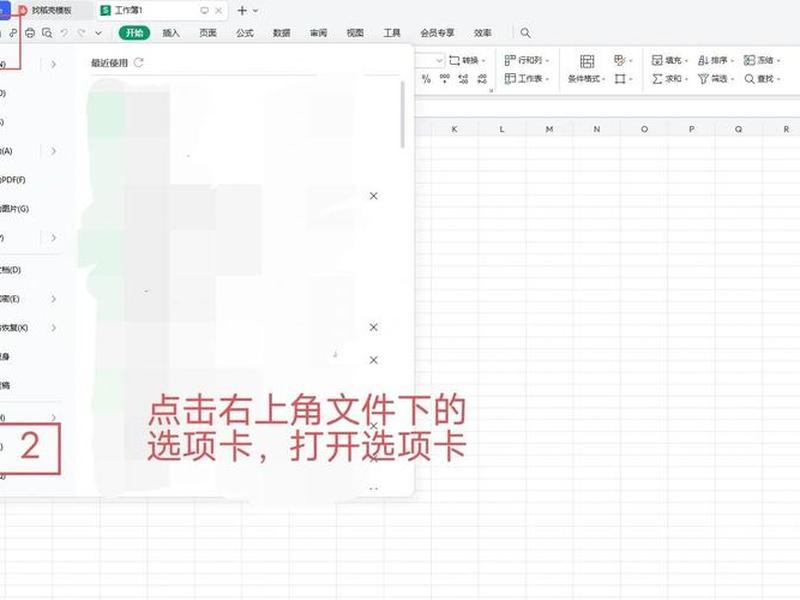Image resolution: width=800 pixels, height=600 pixels.
Task: Select column P header
Action: pyautogui.click(x=691, y=130)
